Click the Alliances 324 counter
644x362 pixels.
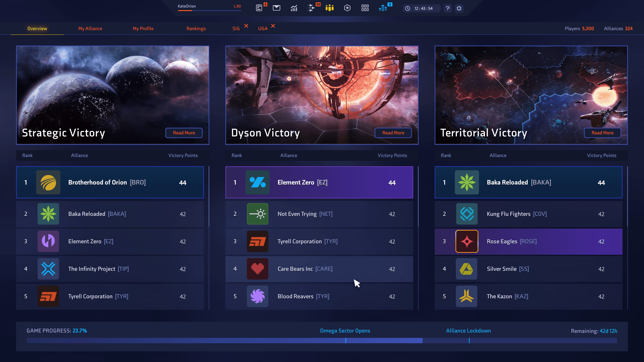(618, 28)
